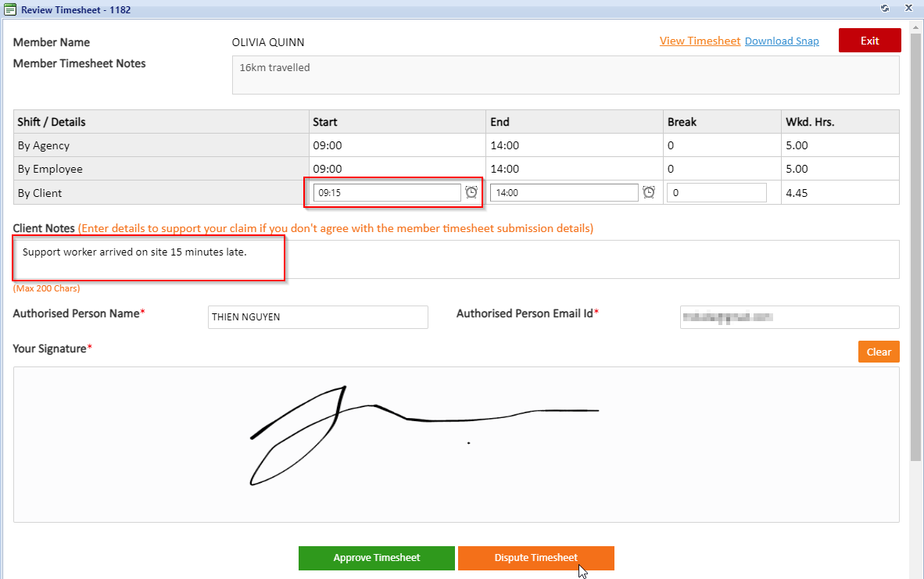Screen dimensions: 924x579
Task: Click the By Employee row label
Action: click(x=50, y=169)
